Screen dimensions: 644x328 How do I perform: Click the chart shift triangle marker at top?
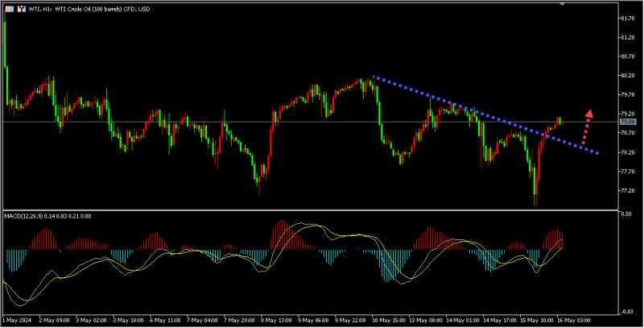[562, 4]
